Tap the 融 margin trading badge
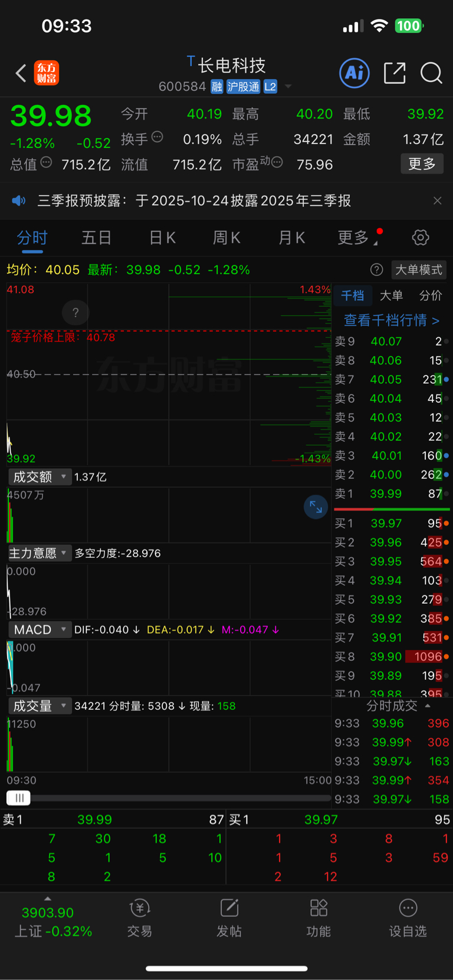Screen dimensions: 453x980 click(217, 87)
